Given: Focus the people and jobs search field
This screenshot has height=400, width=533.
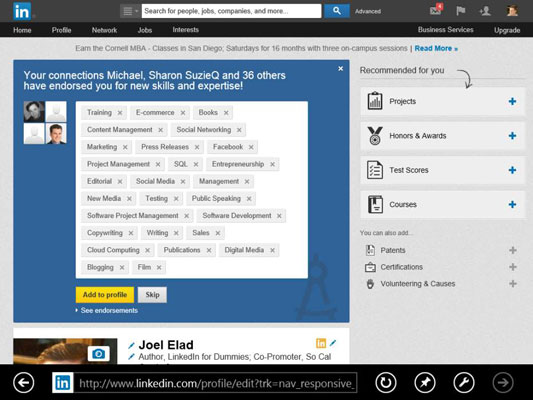Looking at the screenshot, I should point(231,11).
